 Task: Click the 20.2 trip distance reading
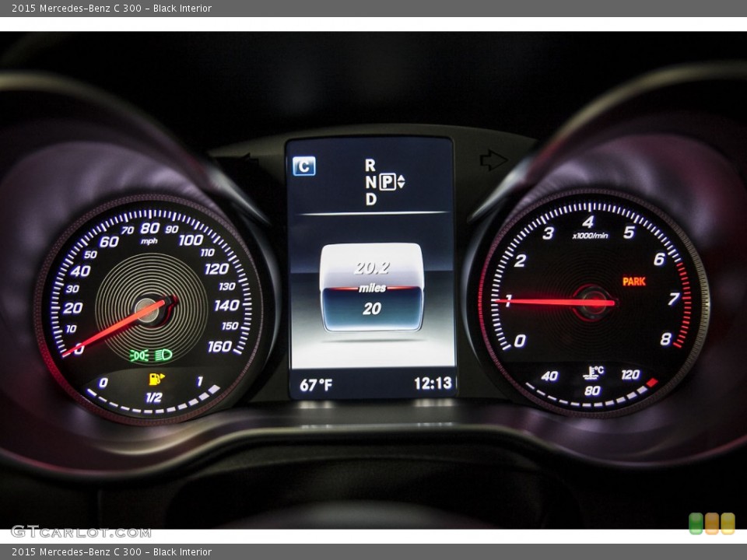tap(372, 268)
